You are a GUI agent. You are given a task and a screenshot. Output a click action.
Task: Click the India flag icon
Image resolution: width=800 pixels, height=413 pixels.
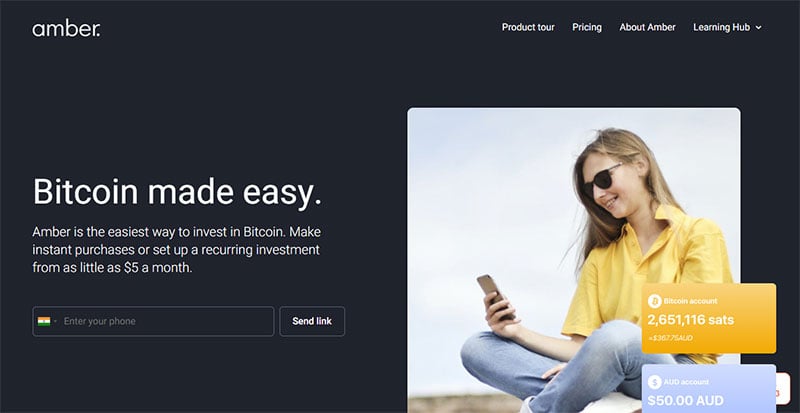click(44, 321)
